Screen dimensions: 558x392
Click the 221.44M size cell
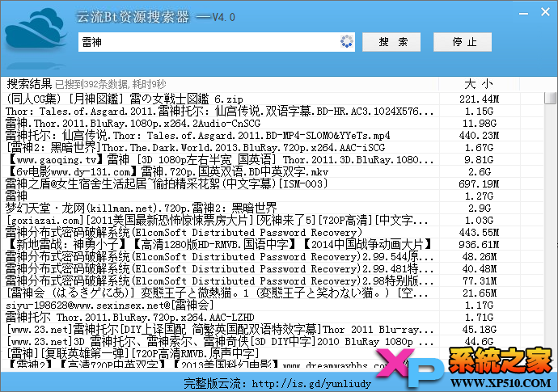[479, 99]
